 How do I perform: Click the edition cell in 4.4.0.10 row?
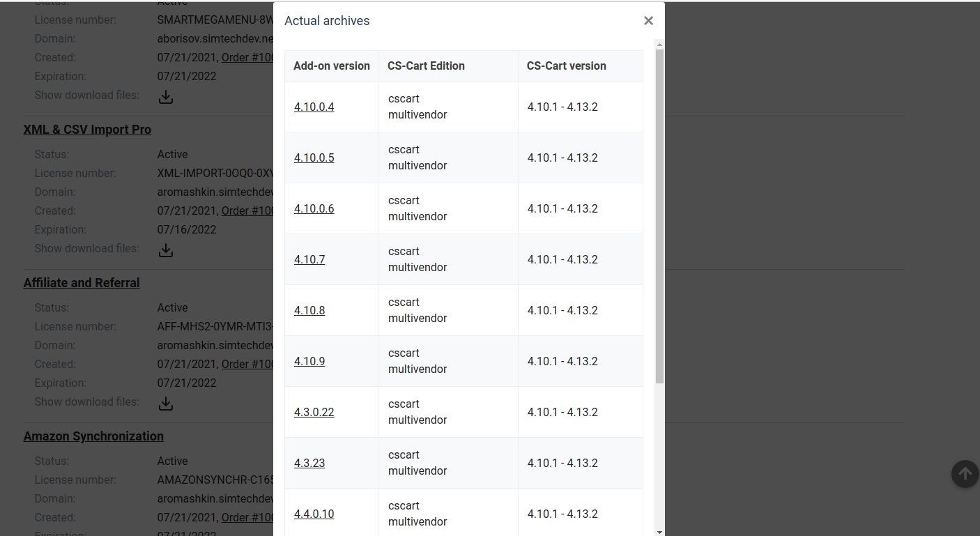448,512
